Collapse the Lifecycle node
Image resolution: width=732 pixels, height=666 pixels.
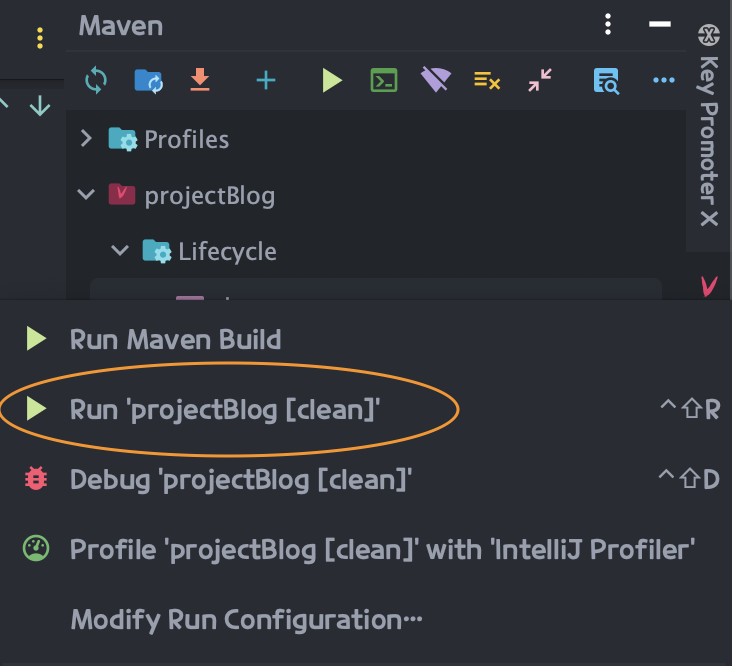click(x=120, y=251)
